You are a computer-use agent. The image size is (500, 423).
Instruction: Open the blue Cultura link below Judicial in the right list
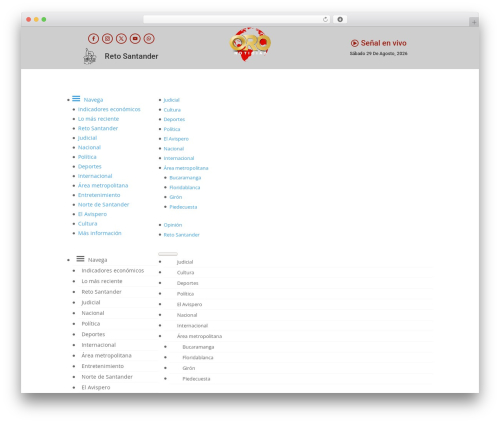click(x=172, y=110)
